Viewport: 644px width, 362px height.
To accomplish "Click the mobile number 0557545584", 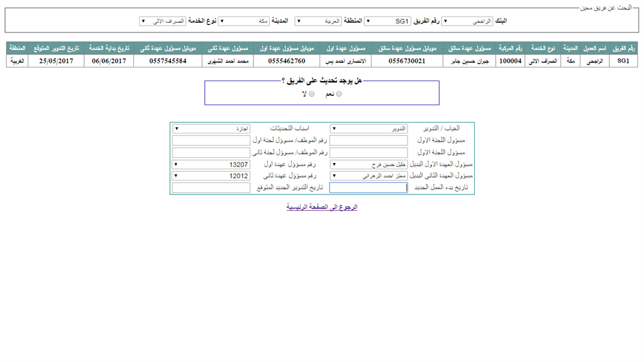I will point(168,61).
